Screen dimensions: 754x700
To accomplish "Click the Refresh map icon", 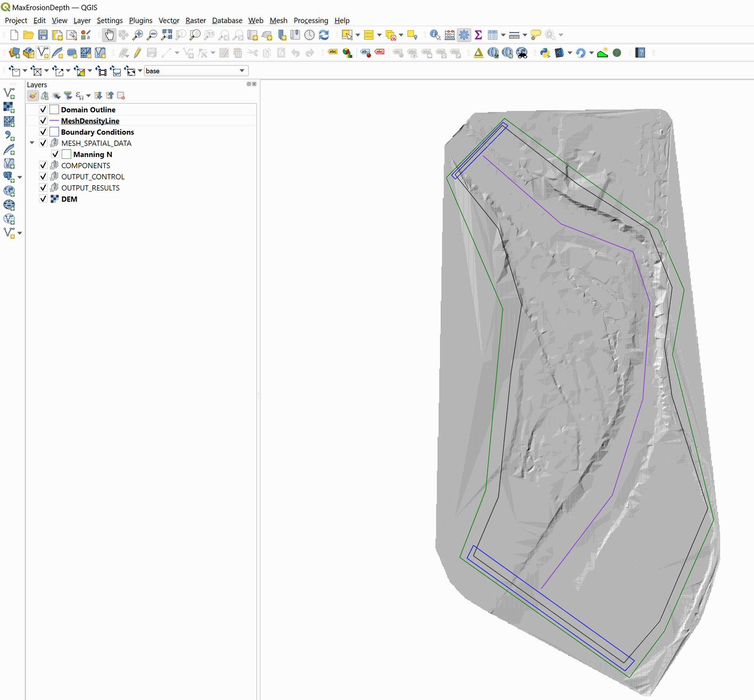I will click(x=324, y=35).
